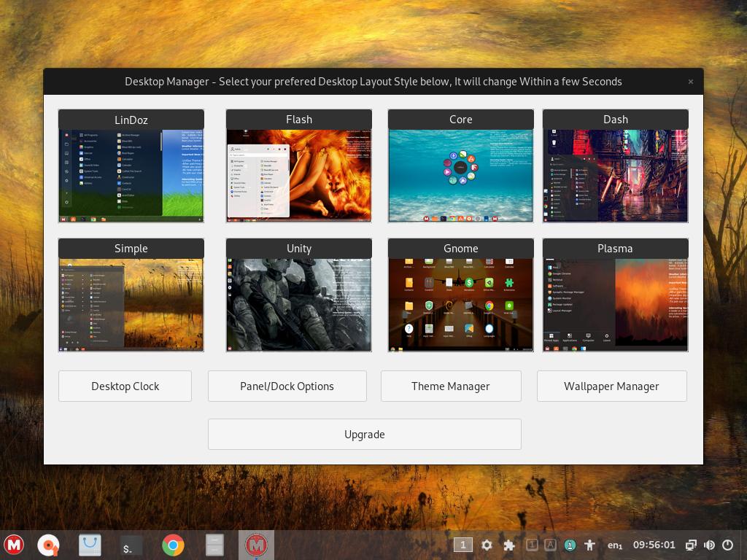Image resolution: width=747 pixels, height=560 pixels.
Task: Open the terminal from the panel
Action: coord(130,545)
